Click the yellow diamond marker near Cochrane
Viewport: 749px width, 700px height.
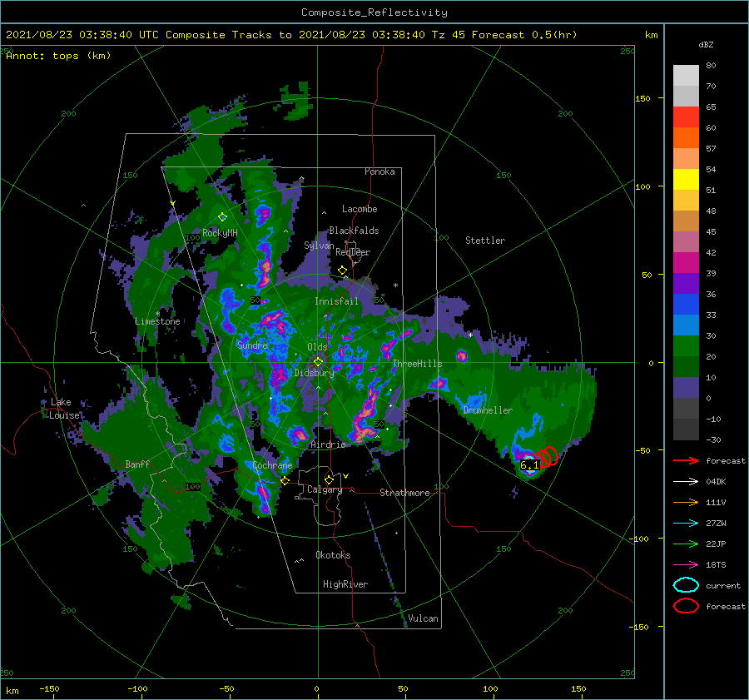[x=285, y=480]
